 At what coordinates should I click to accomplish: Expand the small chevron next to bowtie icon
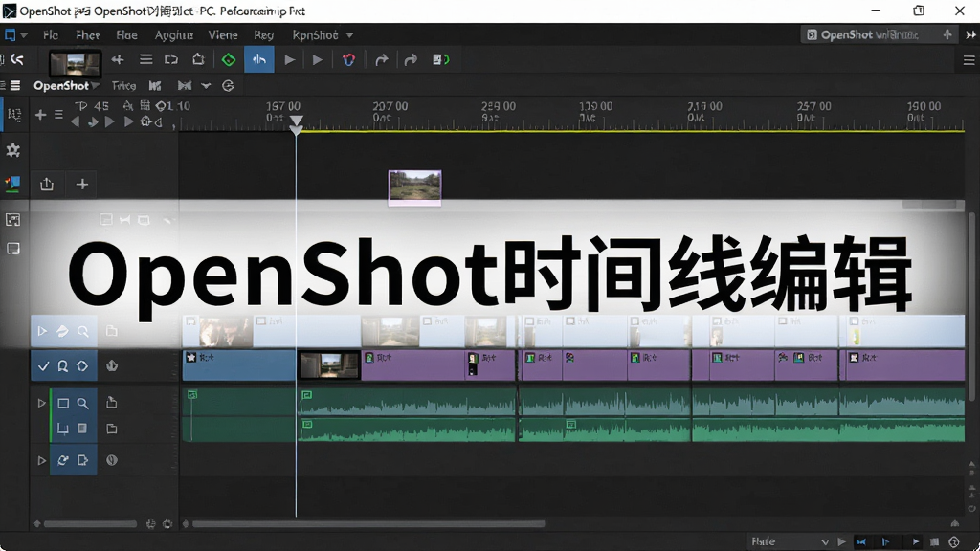[206, 85]
